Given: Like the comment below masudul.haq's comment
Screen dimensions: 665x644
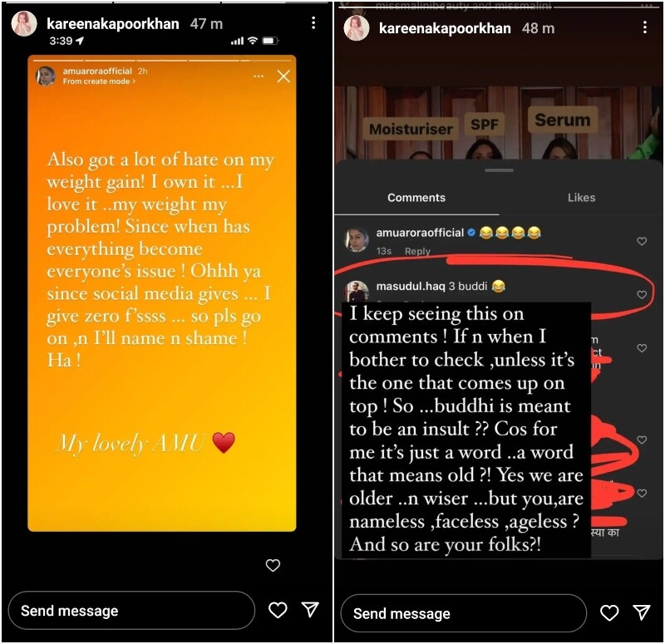Looking at the screenshot, I should pyautogui.click(x=642, y=347).
